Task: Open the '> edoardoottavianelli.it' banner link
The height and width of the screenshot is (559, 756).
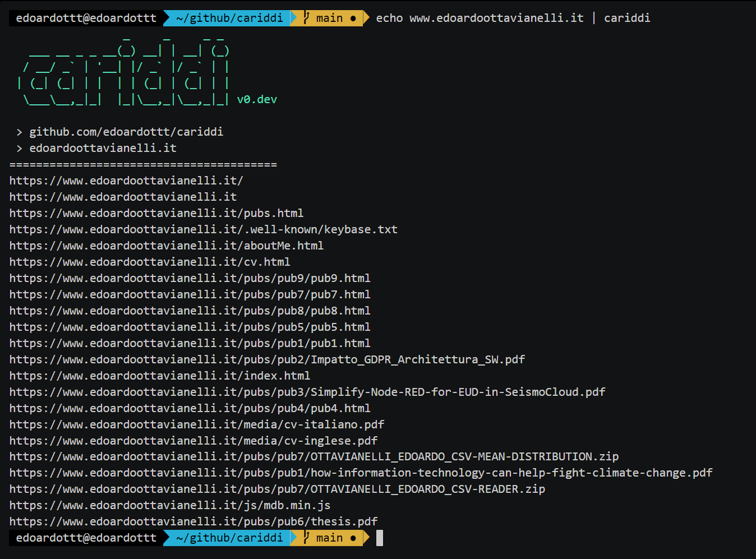Action: point(97,149)
